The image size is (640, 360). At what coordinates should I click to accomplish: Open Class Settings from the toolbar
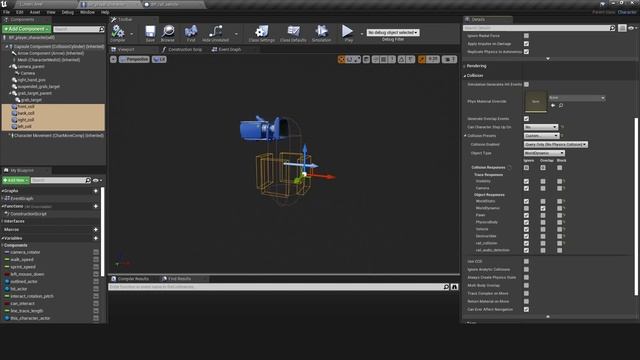pyautogui.click(x=262, y=31)
